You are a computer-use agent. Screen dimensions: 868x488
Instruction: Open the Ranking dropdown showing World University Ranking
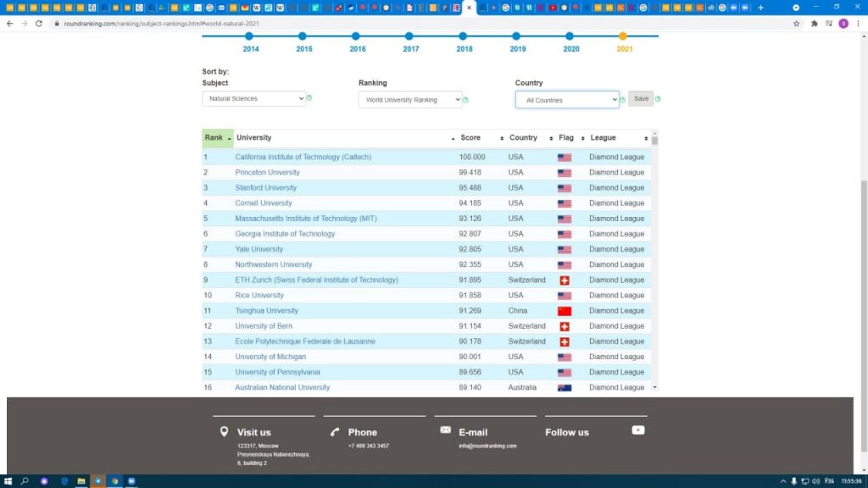click(410, 100)
